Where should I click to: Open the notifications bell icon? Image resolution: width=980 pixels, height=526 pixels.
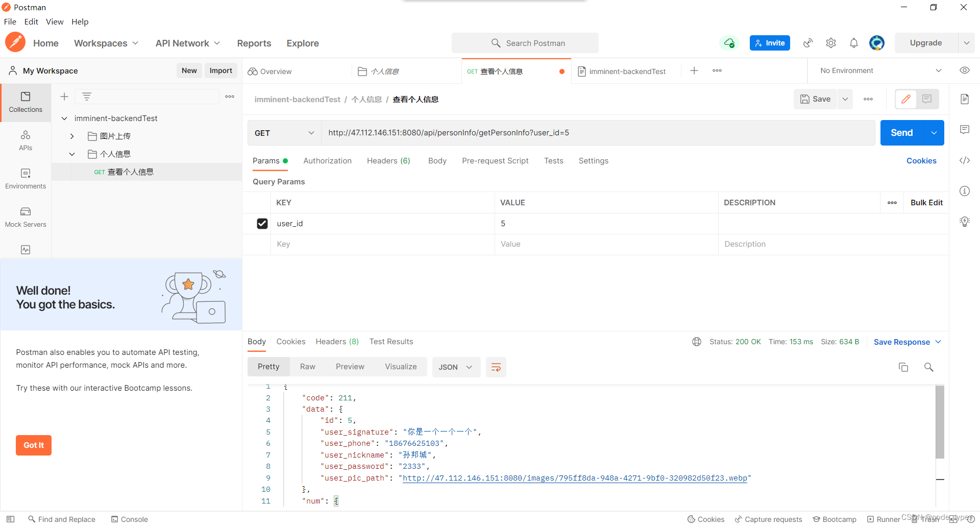point(854,43)
